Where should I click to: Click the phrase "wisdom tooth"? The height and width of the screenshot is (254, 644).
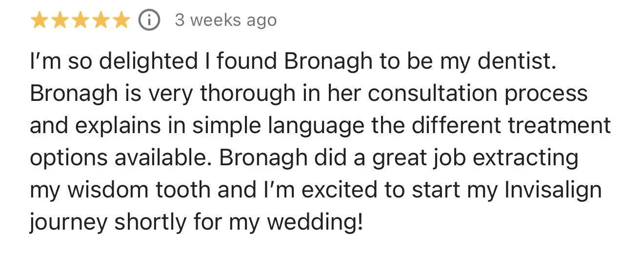[140, 190]
